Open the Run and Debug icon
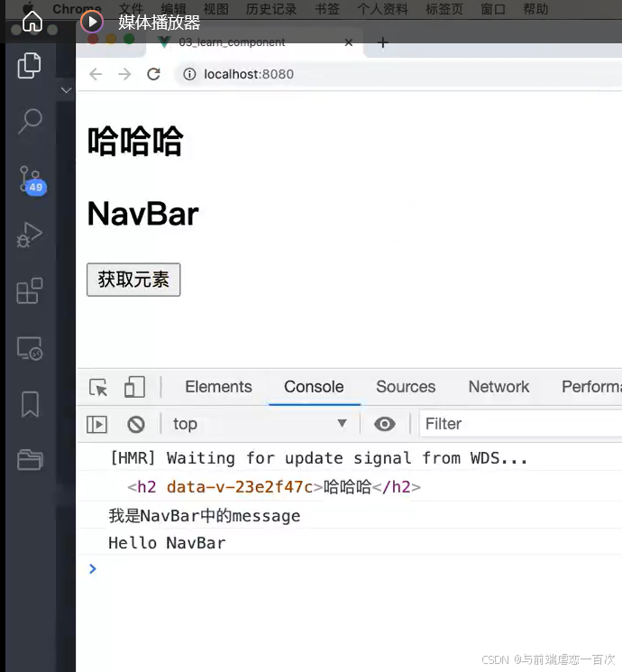Viewport: 622px width, 672px height. pyautogui.click(x=29, y=235)
